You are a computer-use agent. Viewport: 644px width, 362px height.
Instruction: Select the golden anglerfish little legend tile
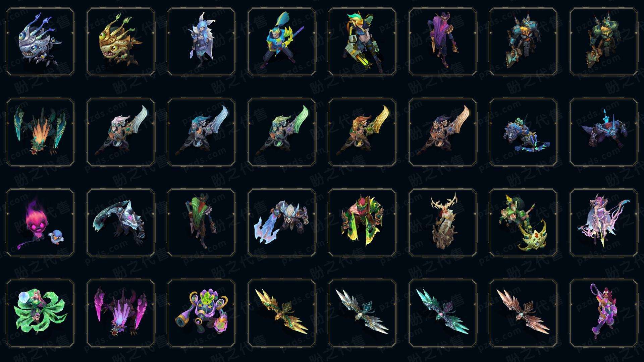[121, 42]
